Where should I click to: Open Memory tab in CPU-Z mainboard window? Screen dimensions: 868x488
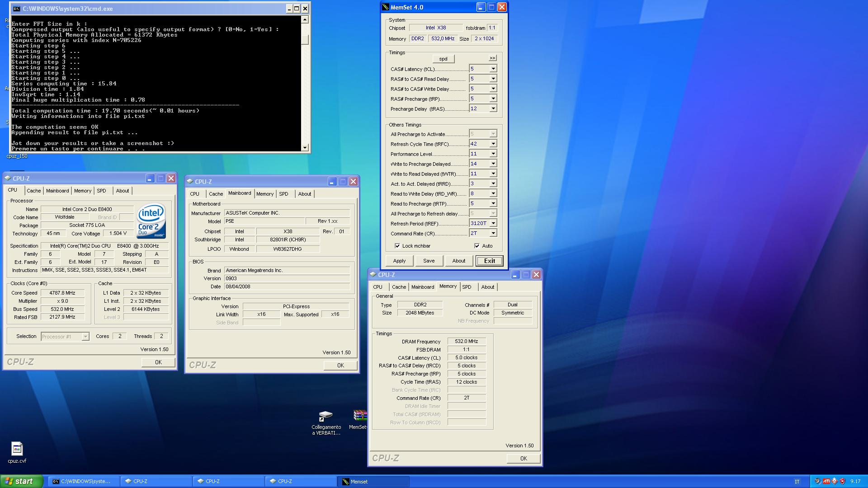(x=264, y=194)
